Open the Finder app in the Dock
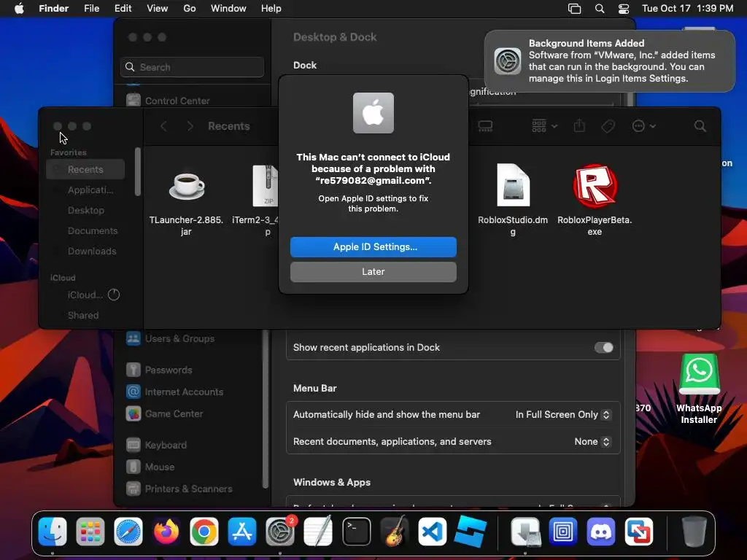Screen dimensions: 747x560 tap(53, 531)
